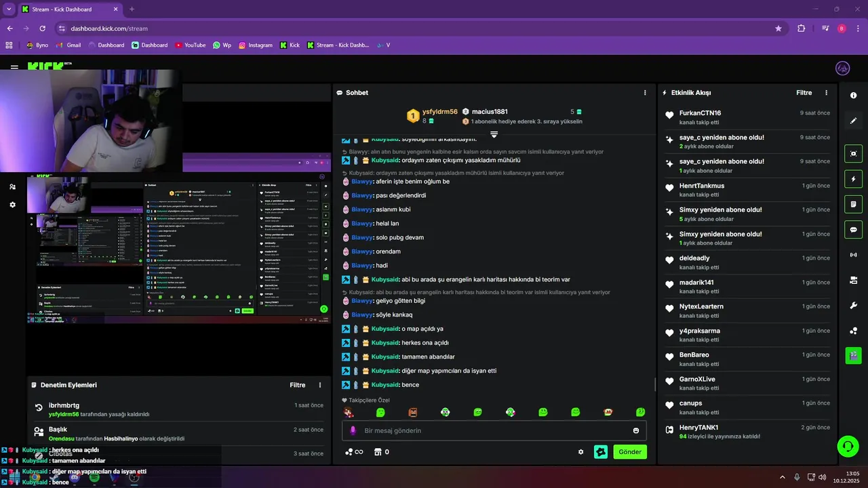
Task: Click the microphone icon in system tray
Action: 797,477
